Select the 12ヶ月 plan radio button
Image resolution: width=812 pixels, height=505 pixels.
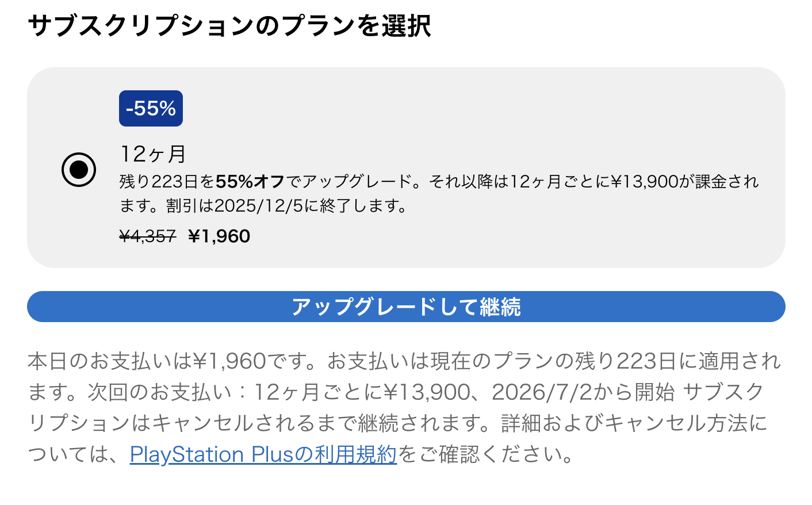pyautogui.click(x=79, y=170)
